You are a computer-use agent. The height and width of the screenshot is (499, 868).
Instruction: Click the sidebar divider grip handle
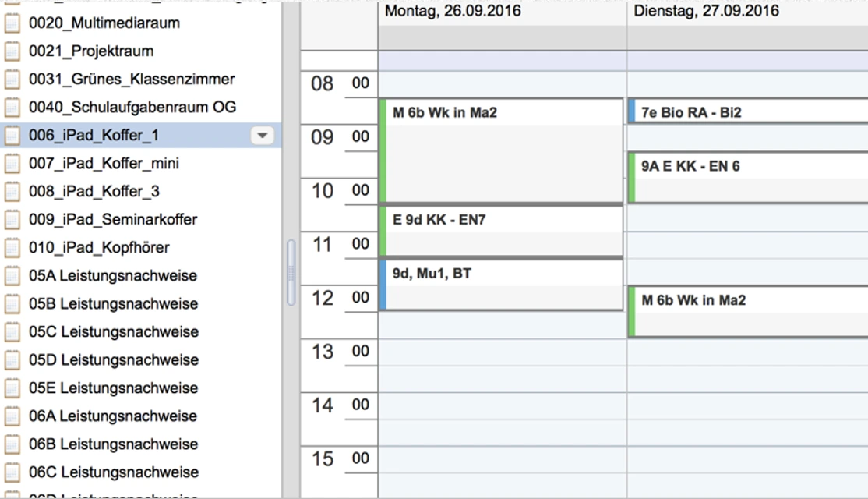point(291,273)
